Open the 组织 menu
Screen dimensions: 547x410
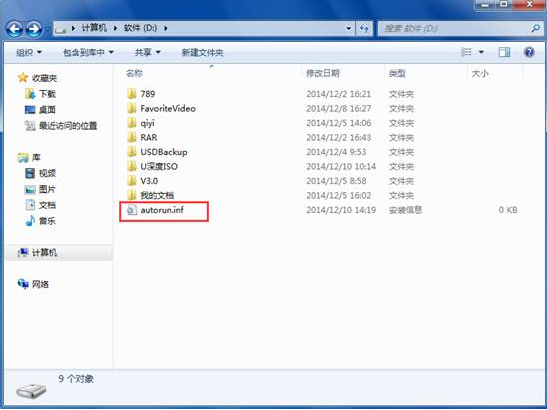pos(29,53)
